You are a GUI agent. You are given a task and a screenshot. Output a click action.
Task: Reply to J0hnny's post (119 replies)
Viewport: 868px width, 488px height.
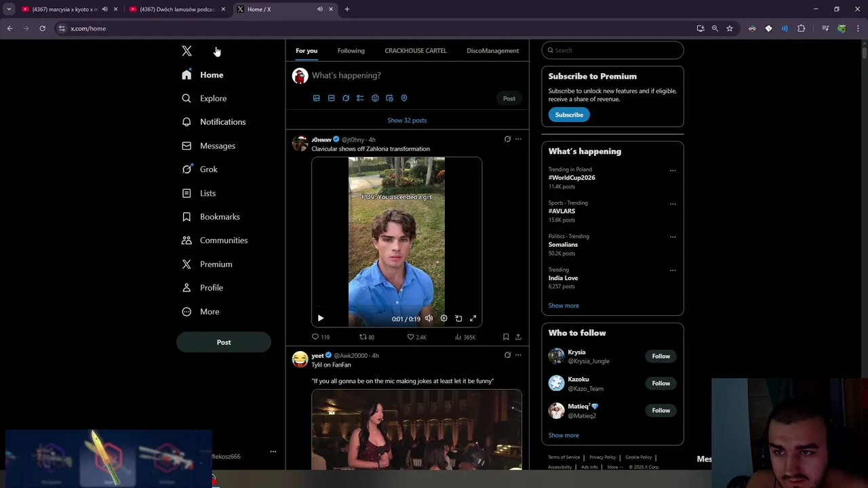click(320, 337)
